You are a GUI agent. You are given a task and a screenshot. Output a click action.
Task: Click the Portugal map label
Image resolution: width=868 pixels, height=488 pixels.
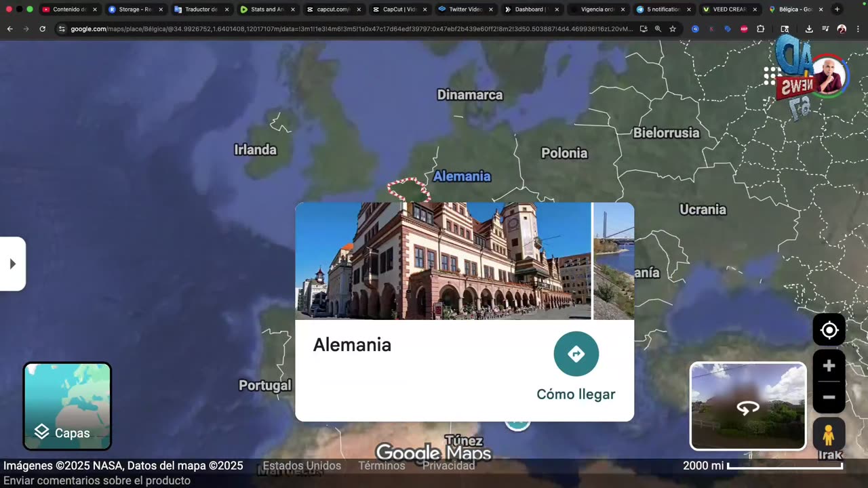point(265,386)
